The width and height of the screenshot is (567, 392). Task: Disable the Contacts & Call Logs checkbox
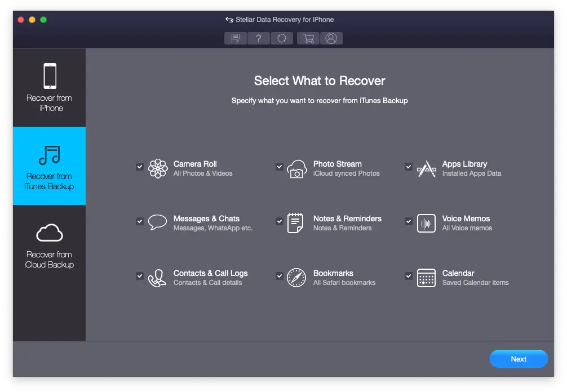pos(140,275)
